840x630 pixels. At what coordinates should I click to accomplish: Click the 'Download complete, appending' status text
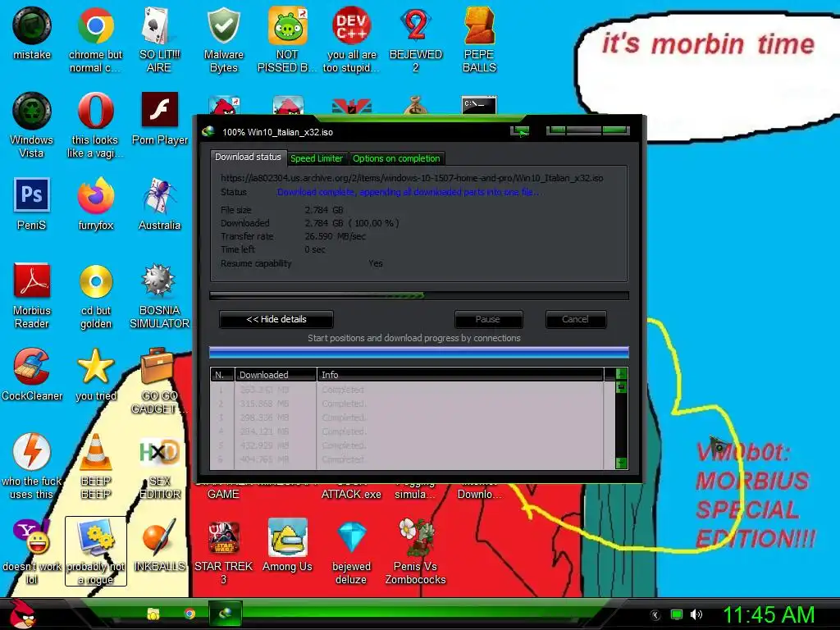tap(409, 192)
